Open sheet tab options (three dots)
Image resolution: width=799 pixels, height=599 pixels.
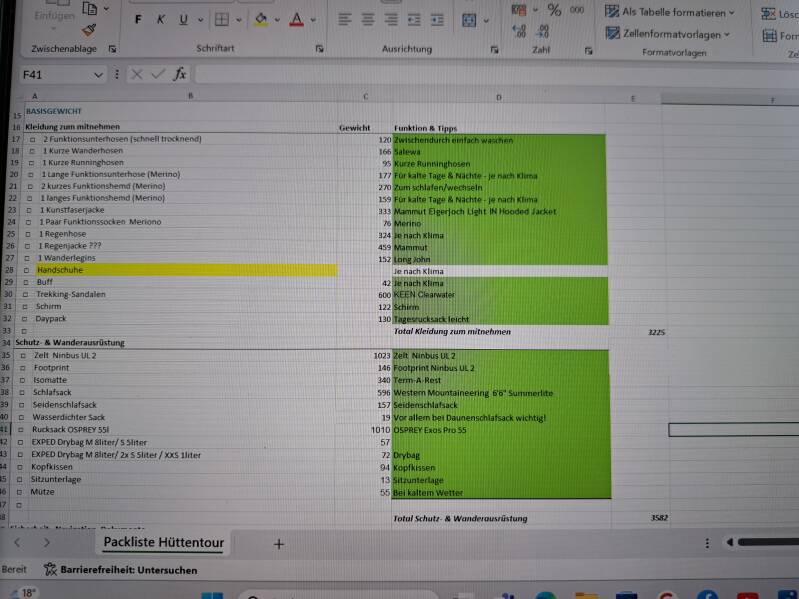pos(707,543)
